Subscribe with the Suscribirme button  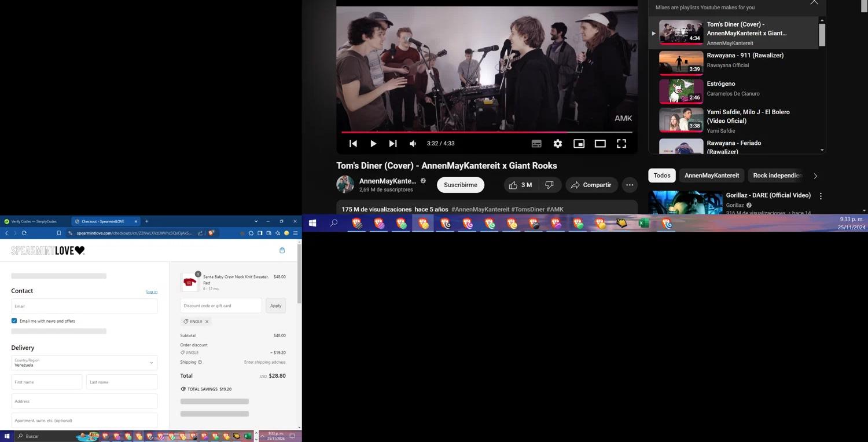[x=461, y=185]
